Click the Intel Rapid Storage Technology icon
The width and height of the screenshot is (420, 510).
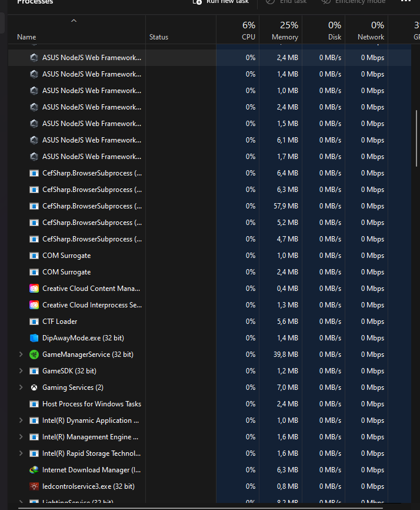pos(34,453)
